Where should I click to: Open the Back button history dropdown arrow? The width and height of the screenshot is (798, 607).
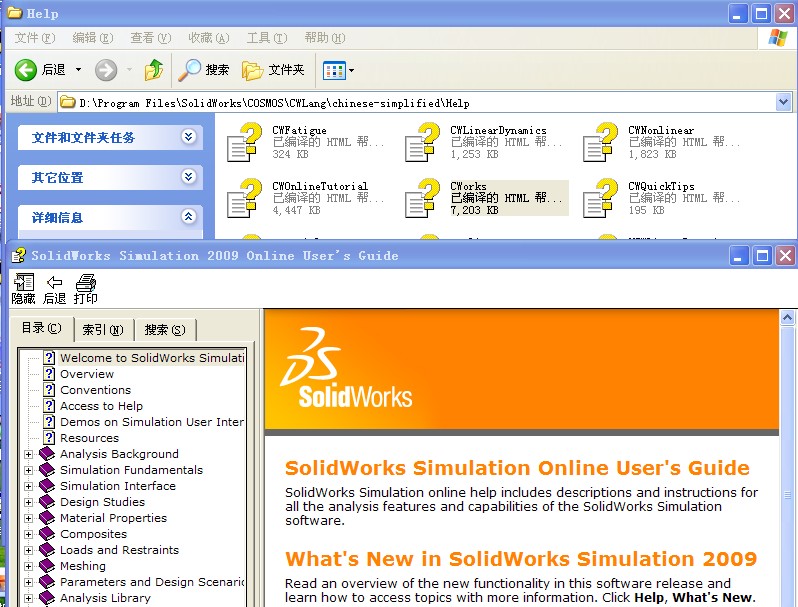tap(78, 70)
